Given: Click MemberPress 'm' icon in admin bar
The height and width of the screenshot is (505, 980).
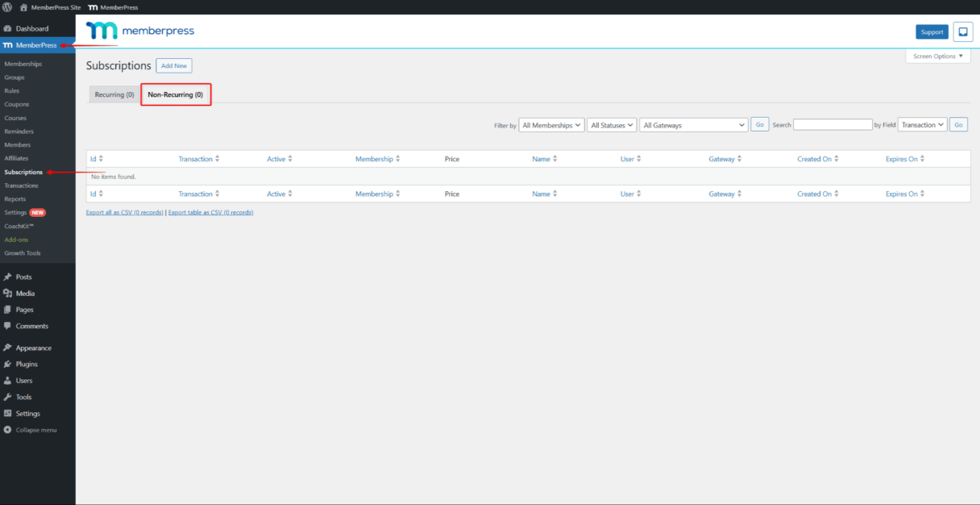Looking at the screenshot, I should pos(93,7).
